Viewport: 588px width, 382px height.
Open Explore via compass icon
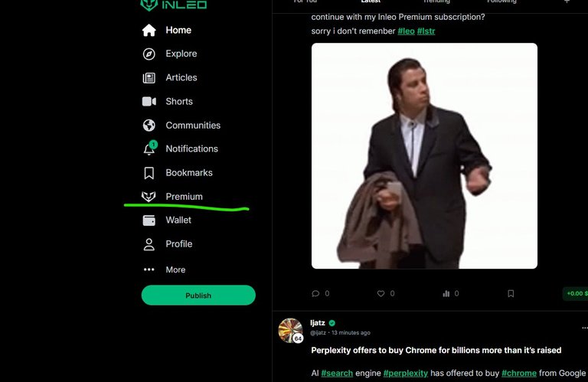(149, 54)
